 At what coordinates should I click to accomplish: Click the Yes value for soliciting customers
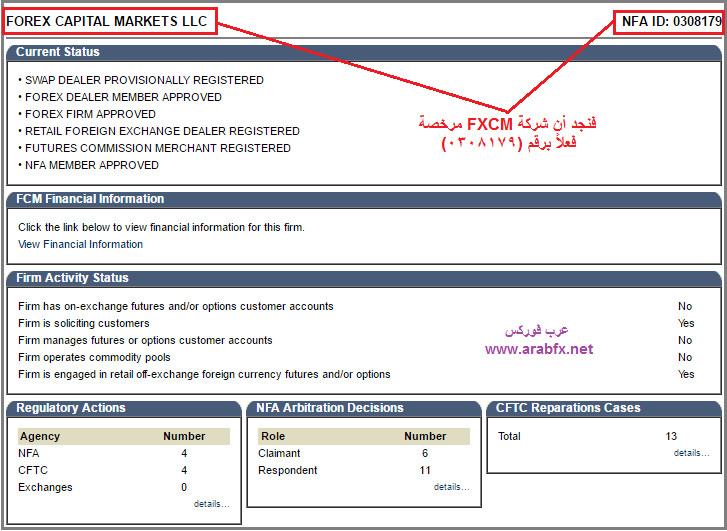coord(686,323)
